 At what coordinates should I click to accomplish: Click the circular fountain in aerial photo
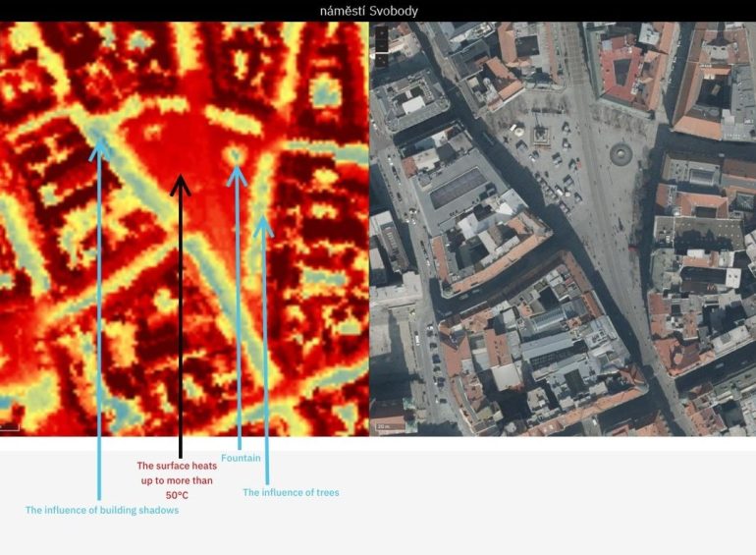click(621, 153)
